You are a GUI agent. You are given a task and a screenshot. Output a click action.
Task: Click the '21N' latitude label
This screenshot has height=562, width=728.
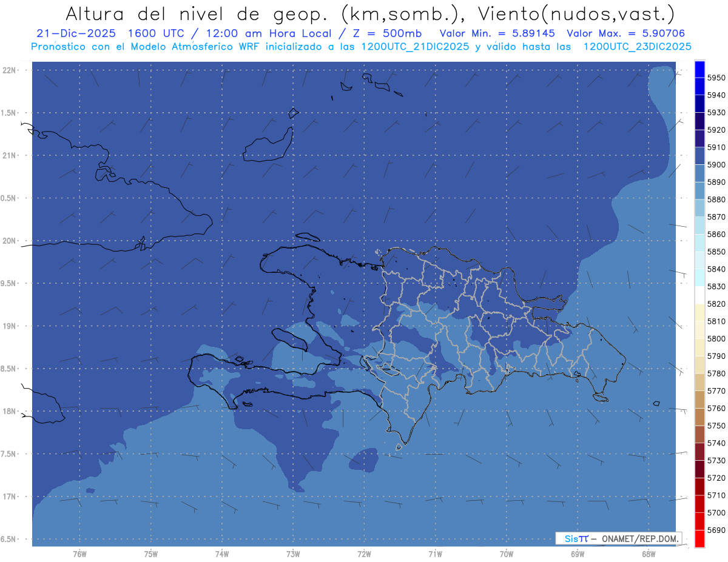10,156
